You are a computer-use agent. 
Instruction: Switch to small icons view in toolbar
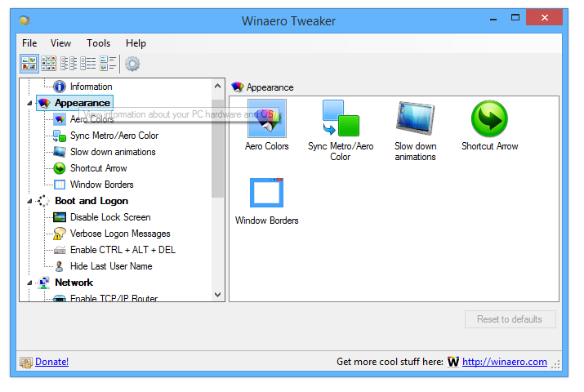tap(69, 64)
